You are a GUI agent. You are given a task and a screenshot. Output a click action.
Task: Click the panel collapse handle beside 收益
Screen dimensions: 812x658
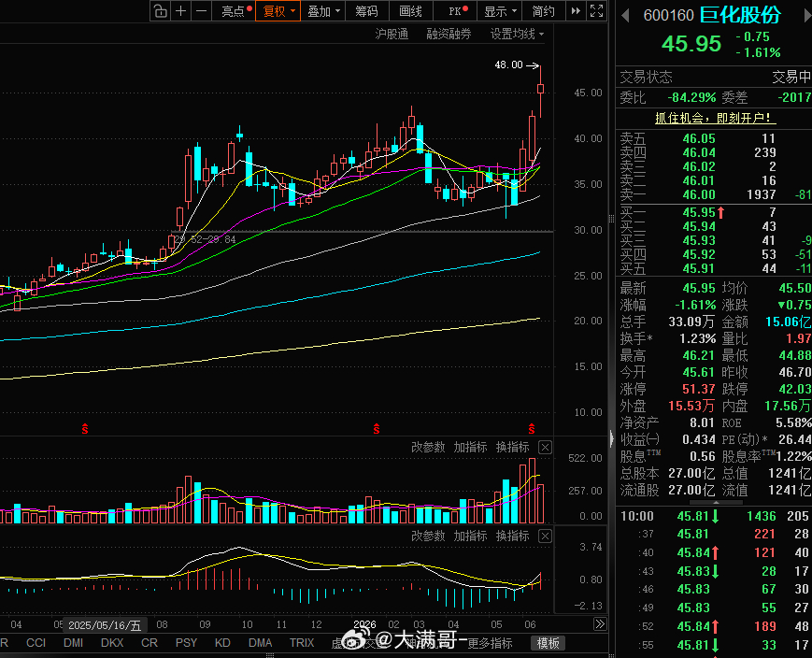[x=612, y=438]
